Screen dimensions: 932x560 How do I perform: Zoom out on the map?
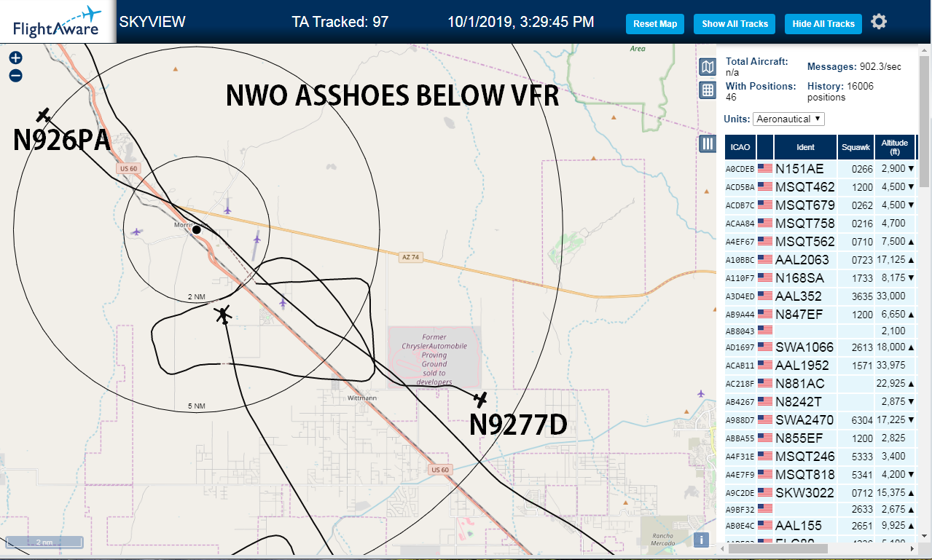point(15,75)
